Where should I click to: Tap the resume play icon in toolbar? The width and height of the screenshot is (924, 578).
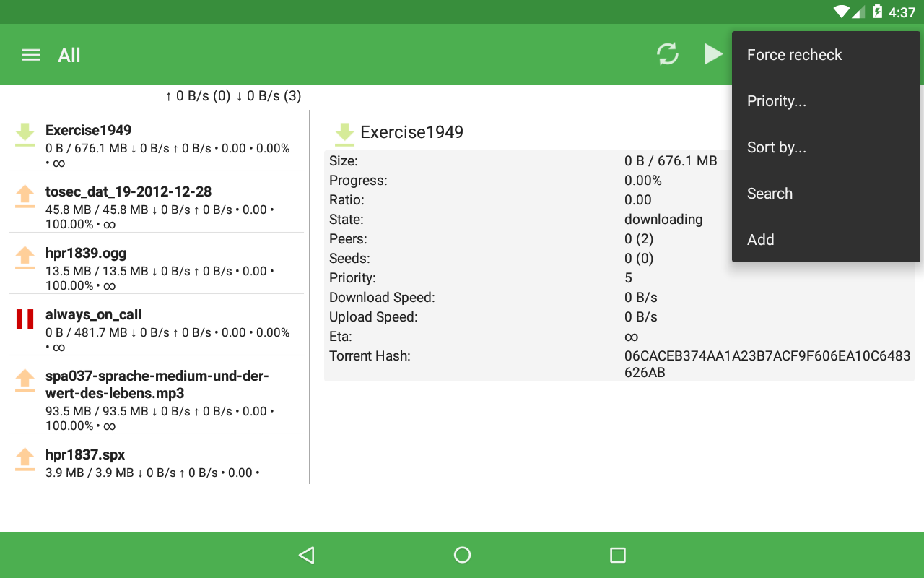point(713,54)
